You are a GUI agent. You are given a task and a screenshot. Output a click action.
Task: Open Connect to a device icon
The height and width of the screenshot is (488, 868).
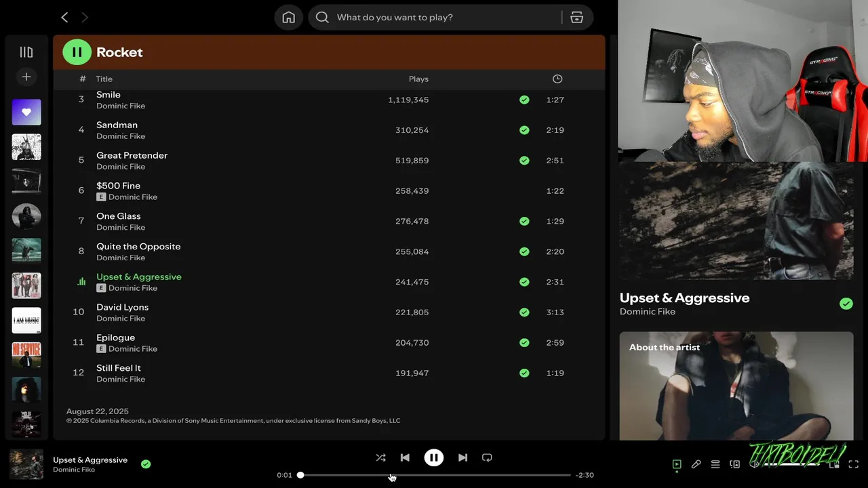[x=734, y=464]
